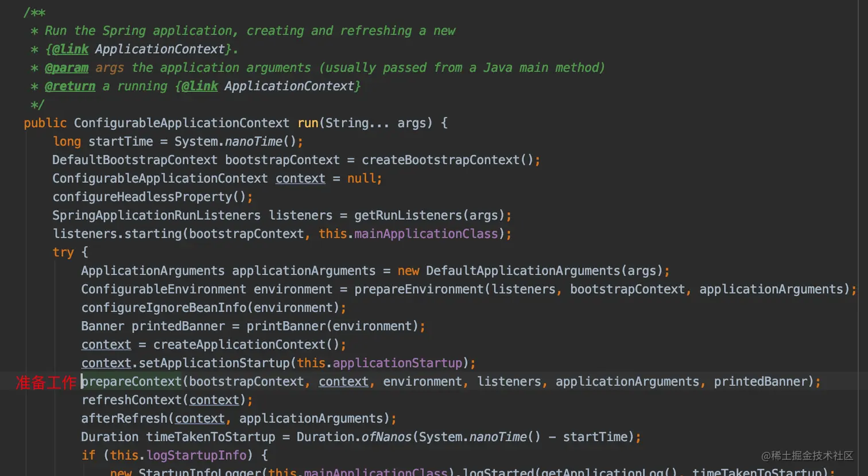The height and width of the screenshot is (476, 868).
Task: Click DefaultApplicationArguments constructor name
Action: 523,270
